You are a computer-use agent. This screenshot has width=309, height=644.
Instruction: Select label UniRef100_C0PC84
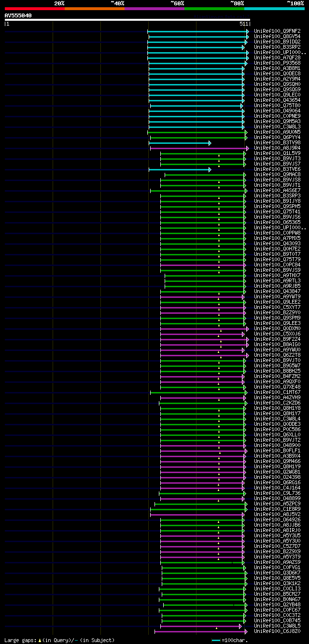[278, 265]
